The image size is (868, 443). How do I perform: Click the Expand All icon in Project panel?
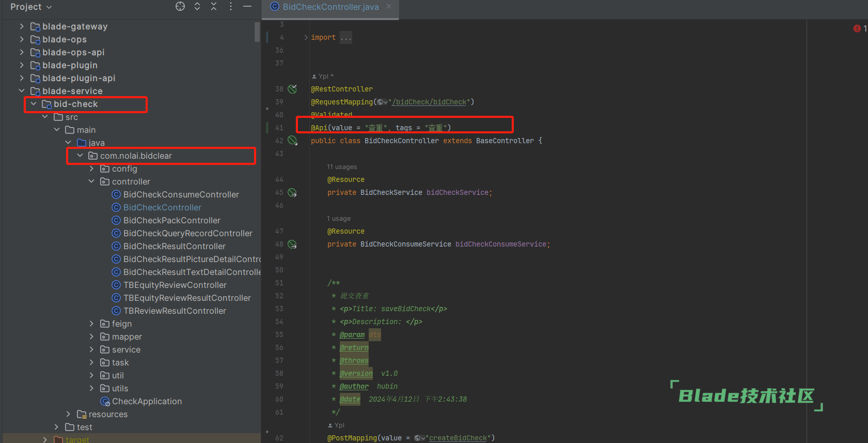click(197, 6)
